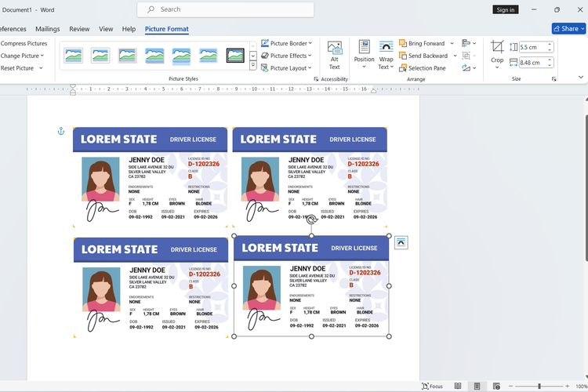Click Bring Forward

[x=422, y=43]
